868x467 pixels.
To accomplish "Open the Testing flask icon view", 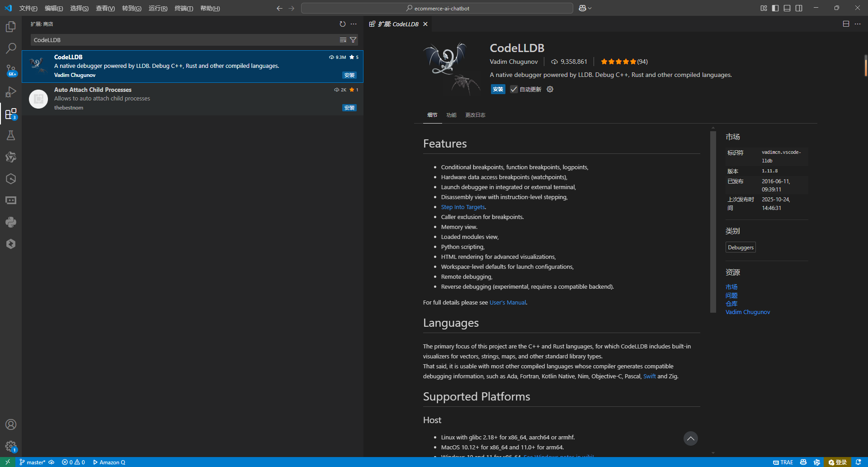I will (11, 135).
